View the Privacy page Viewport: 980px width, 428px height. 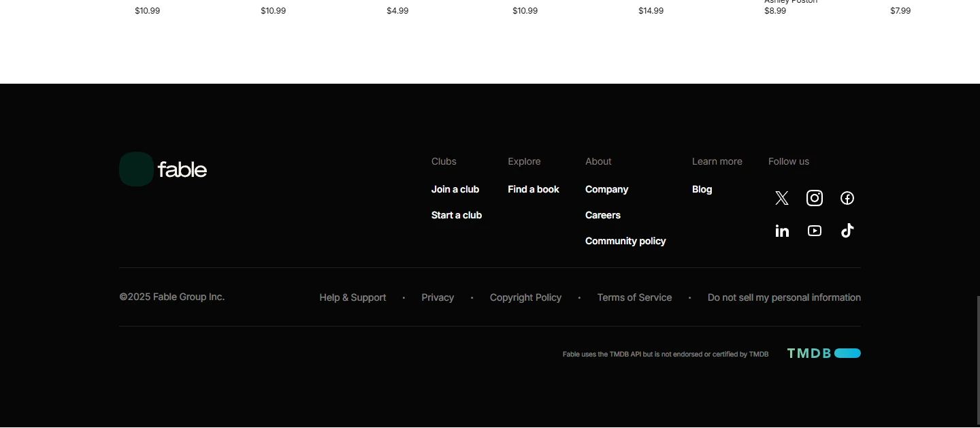tap(438, 297)
